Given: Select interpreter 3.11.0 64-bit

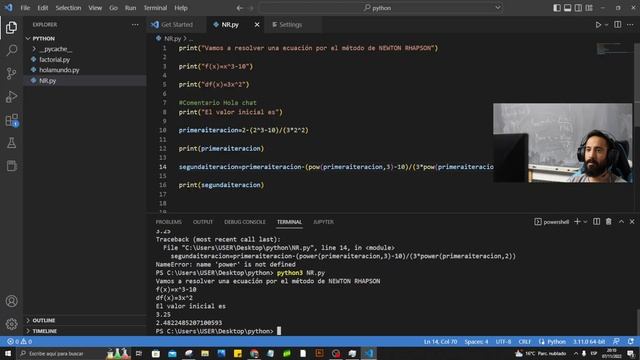Looking at the screenshot, I should coord(589,342).
